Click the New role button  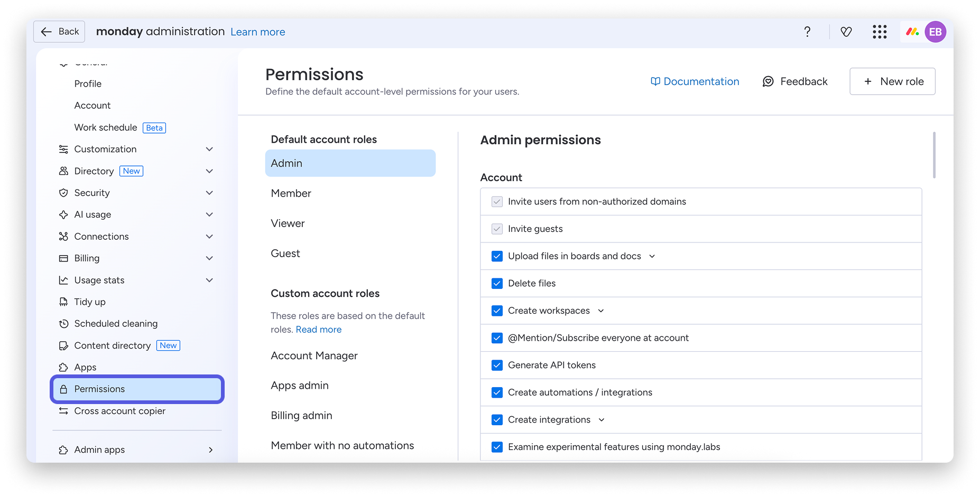[892, 81]
